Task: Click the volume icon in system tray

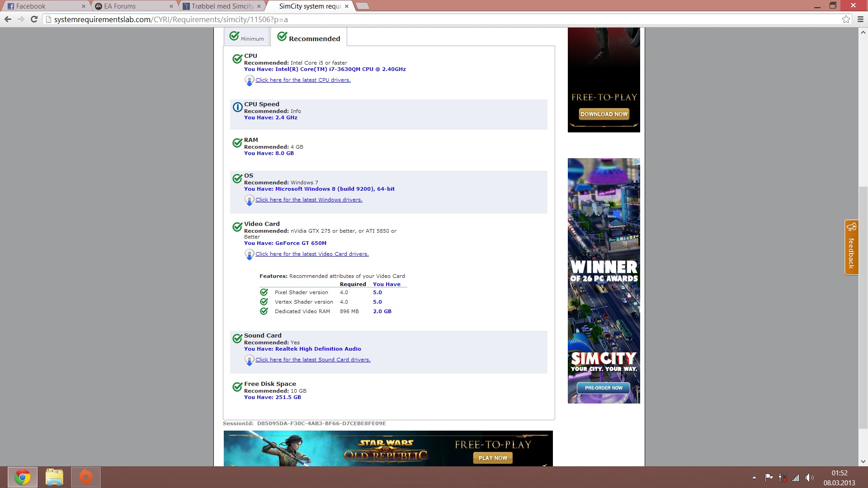Action: coord(809,478)
